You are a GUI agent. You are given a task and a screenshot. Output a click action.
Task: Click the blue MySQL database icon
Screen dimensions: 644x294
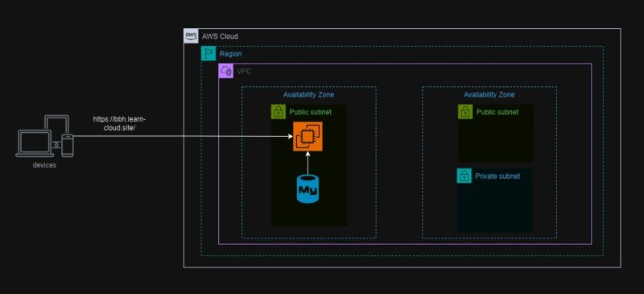(x=308, y=188)
